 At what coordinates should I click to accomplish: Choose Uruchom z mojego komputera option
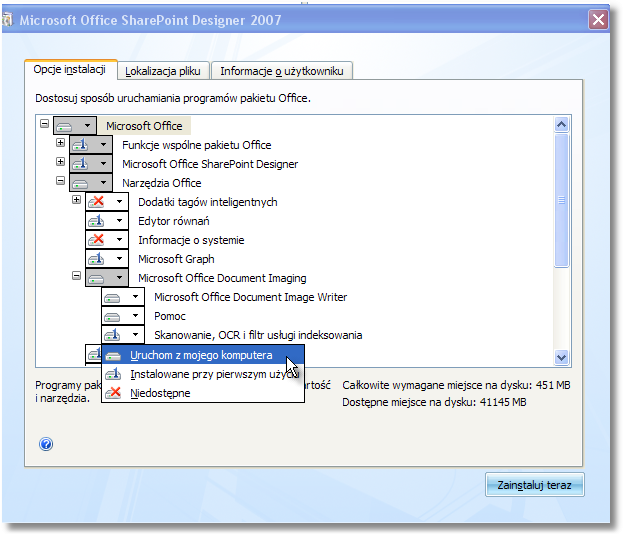tap(203, 355)
